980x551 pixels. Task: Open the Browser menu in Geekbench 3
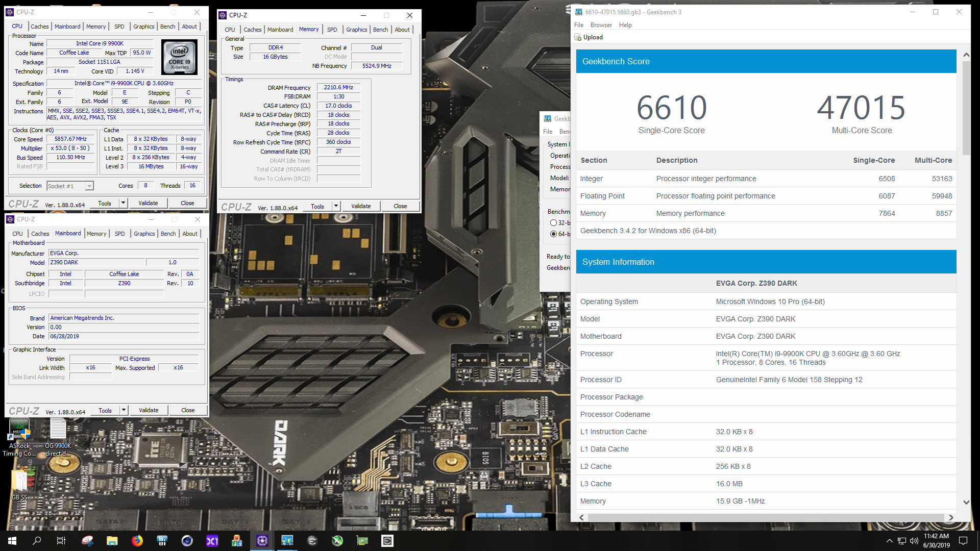click(x=601, y=25)
